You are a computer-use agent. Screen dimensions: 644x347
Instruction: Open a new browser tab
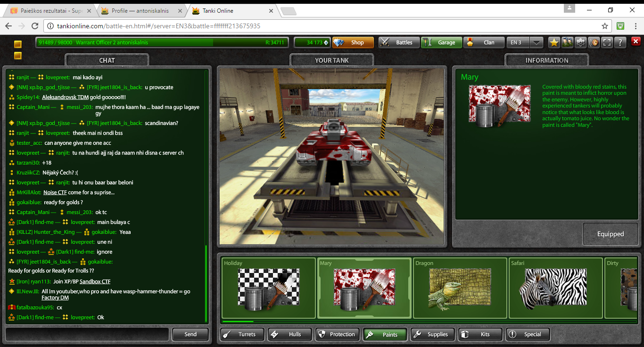point(288,11)
